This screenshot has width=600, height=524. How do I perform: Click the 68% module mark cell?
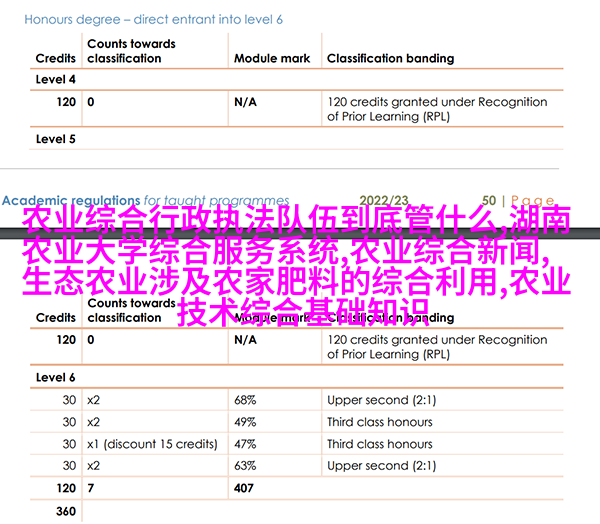pos(245,400)
